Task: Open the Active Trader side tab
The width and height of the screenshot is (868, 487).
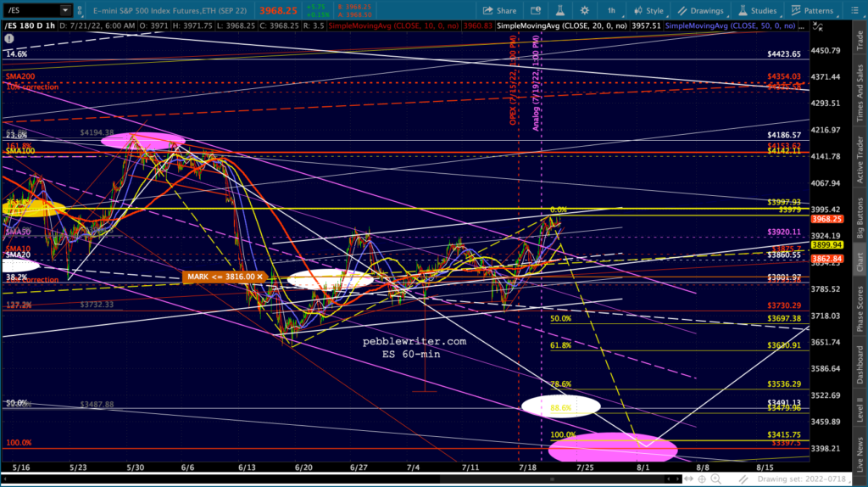Action: pos(860,160)
